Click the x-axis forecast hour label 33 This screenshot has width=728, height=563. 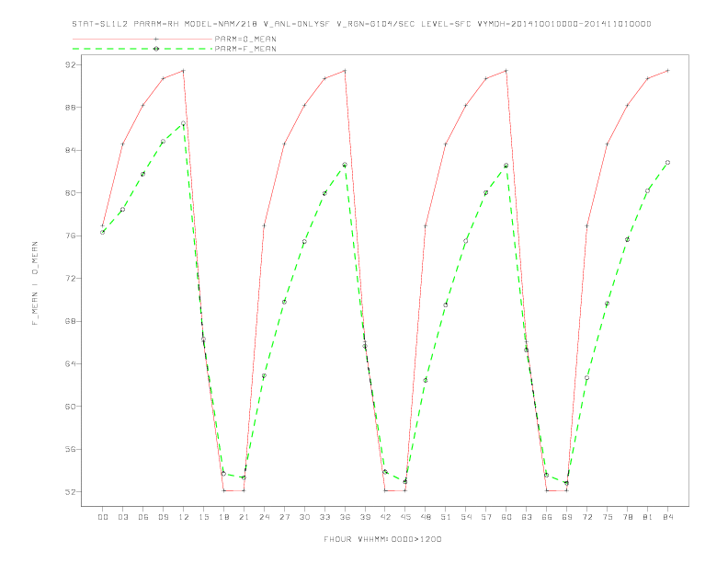point(324,517)
